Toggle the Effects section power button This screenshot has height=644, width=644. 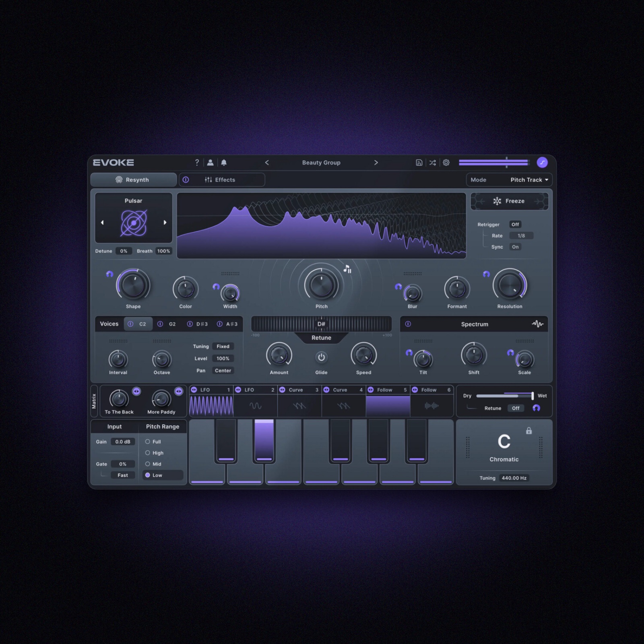[x=186, y=180]
